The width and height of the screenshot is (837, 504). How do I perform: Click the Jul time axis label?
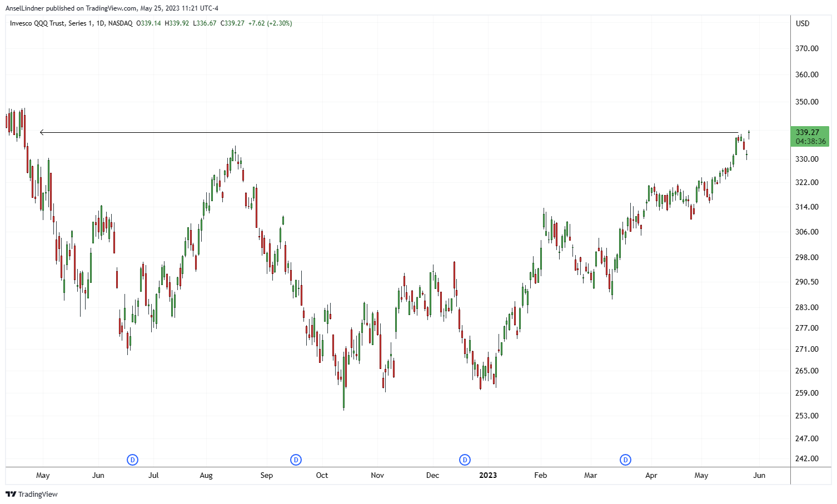click(x=153, y=475)
